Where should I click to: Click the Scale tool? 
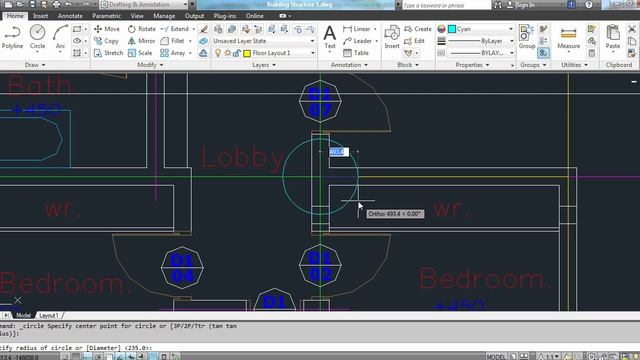point(140,53)
